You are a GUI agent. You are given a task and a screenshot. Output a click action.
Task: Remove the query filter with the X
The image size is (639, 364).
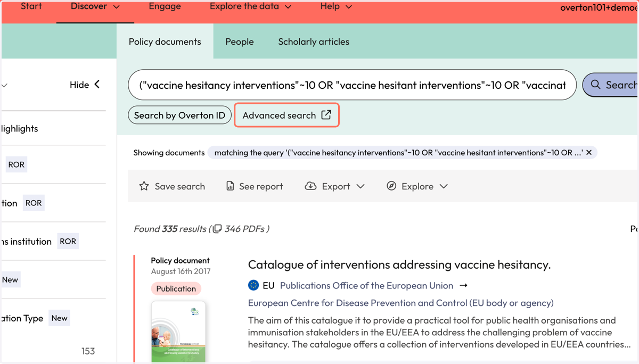[x=589, y=153]
